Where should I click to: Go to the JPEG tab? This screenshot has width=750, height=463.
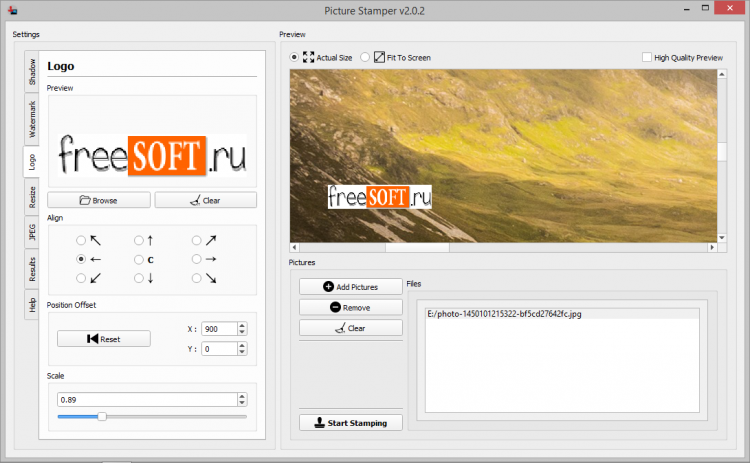[x=32, y=232]
